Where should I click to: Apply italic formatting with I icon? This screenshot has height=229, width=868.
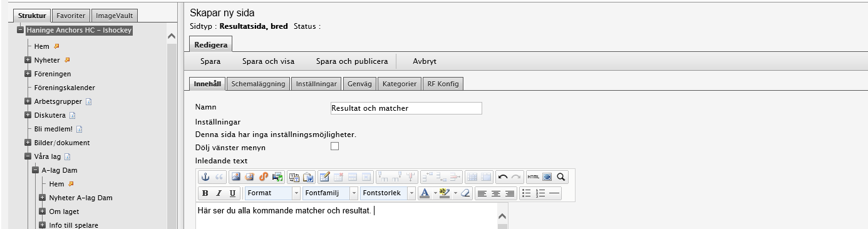219,193
